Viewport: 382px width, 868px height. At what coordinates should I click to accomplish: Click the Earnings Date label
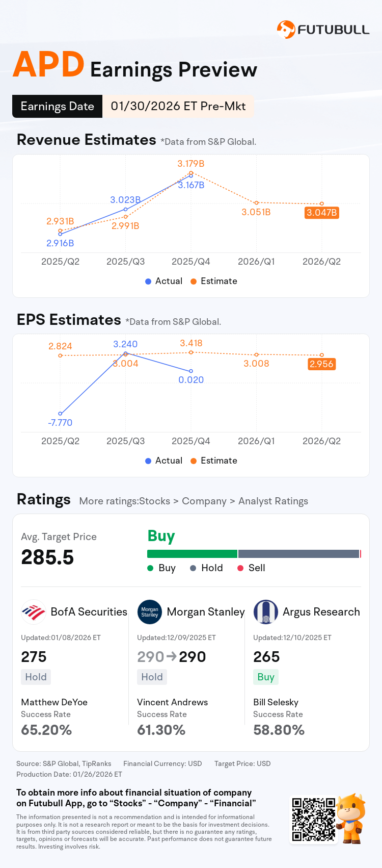pyautogui.click(x=58, y=107)
